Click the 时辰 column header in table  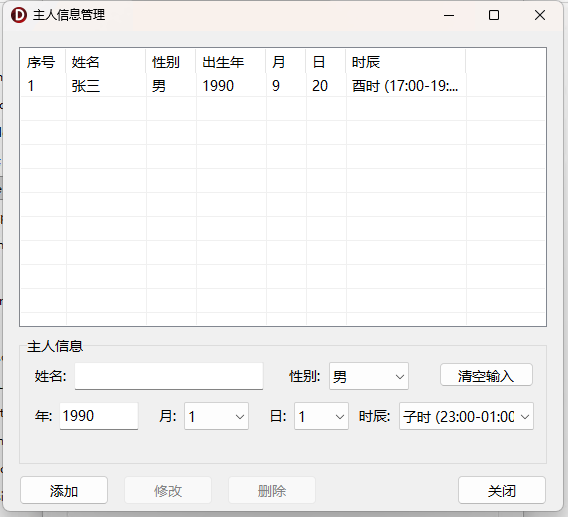coord(406,62)
